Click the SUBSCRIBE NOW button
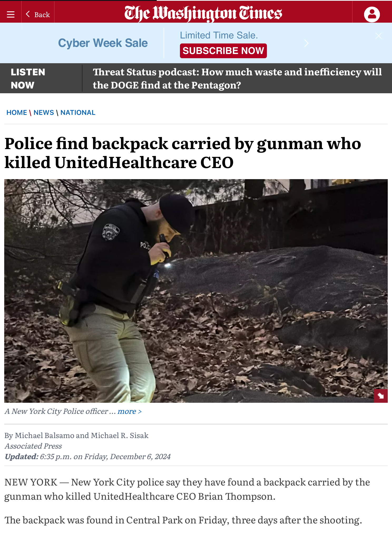Viewport: 392px width, 535px height. (x=223, y=51)
